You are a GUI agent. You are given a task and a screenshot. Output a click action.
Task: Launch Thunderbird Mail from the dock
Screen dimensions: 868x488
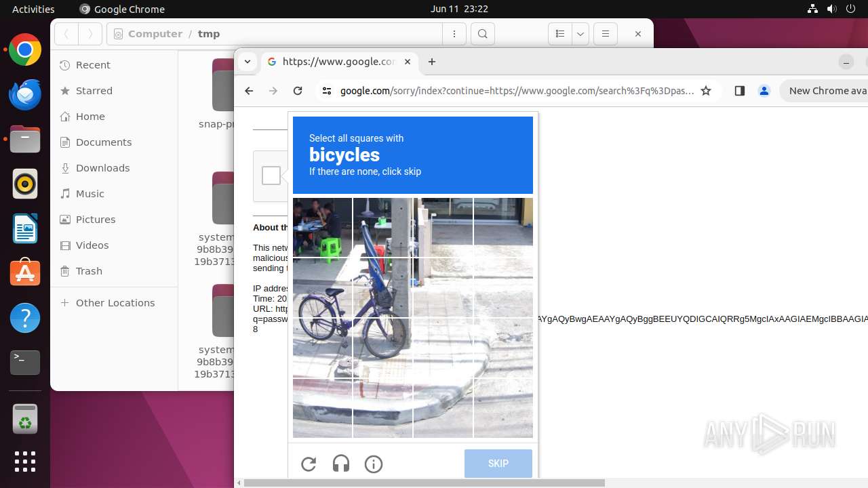[25, 94]
